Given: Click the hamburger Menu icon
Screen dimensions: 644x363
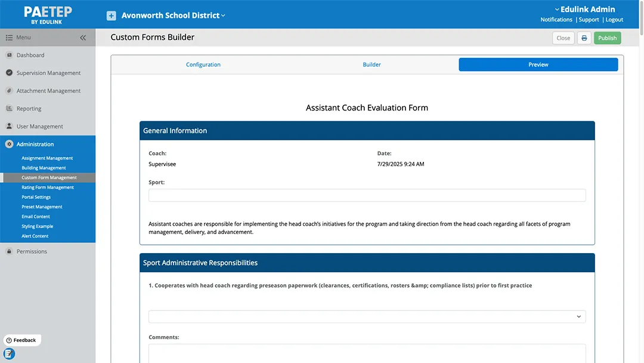Looking at the screenshot, I should (x=9, y=38).
